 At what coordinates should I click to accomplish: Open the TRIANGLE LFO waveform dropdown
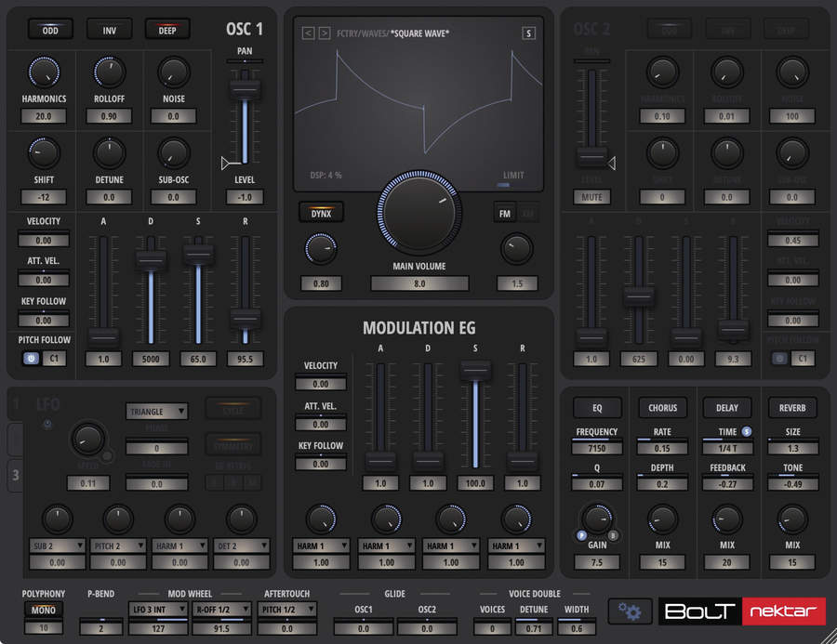pyautogui.click(x=156, y=412)
